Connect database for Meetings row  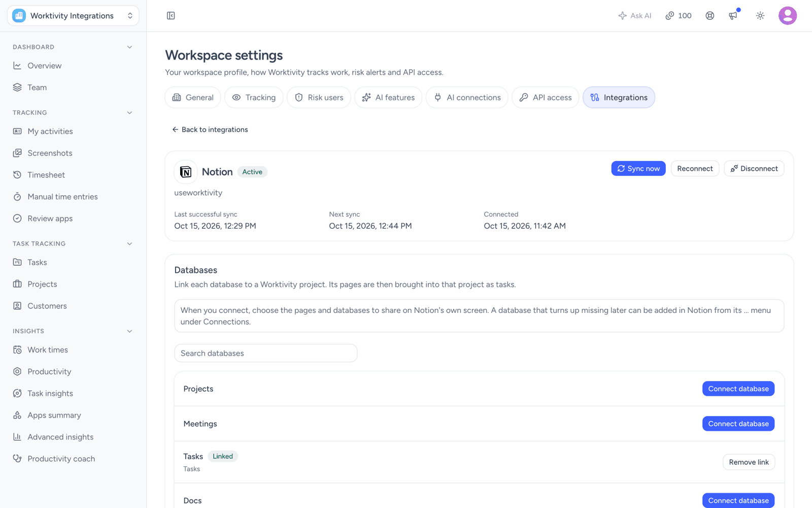[738, 424]
